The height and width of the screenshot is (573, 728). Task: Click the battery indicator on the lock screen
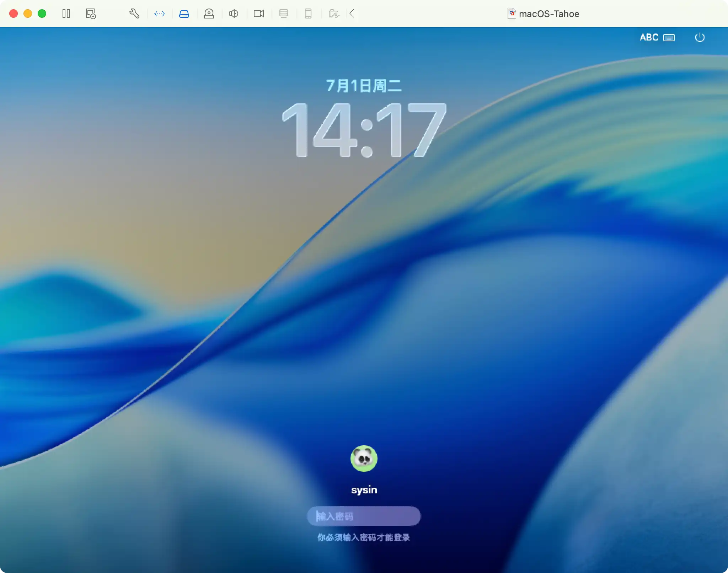click(669, 38)
